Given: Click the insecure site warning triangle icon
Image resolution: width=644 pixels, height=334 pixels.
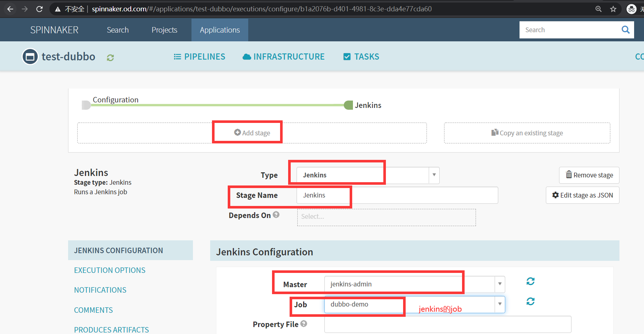Looking at the screenshot, I should pos(58,9).
